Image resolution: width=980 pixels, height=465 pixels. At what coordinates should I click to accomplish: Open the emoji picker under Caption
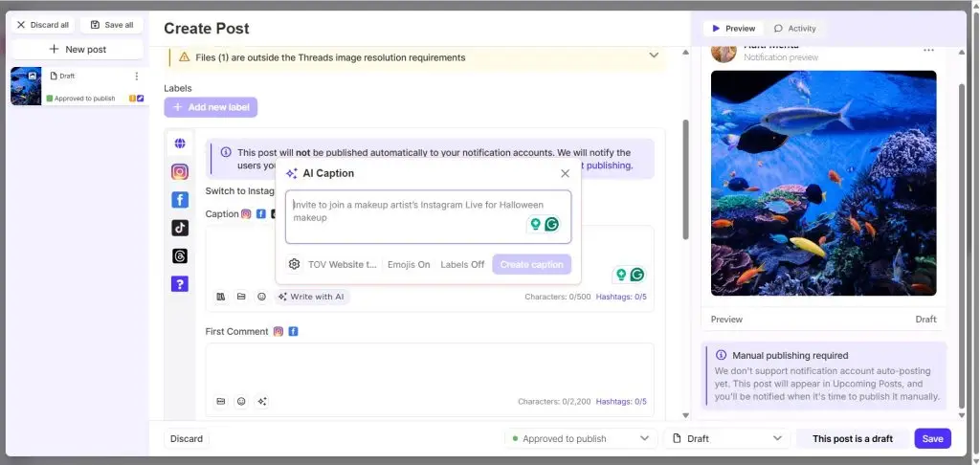pos(262,297)
